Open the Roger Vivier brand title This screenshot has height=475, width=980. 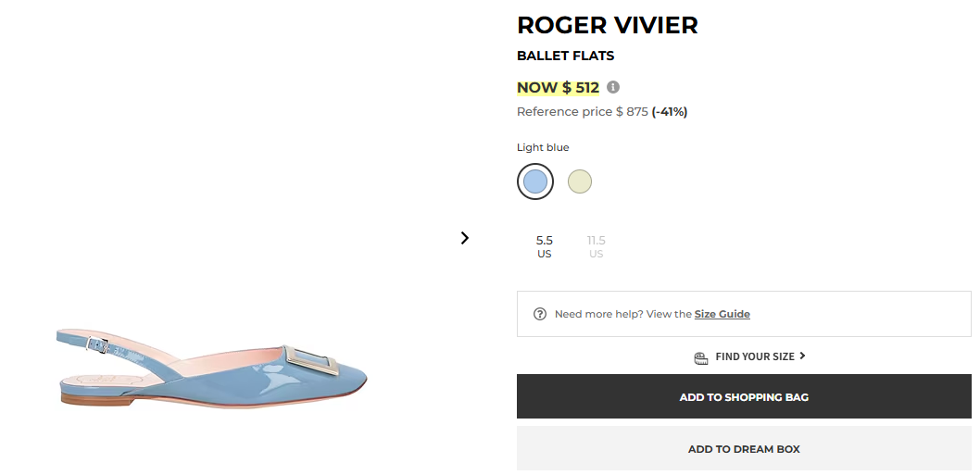(x=607, y=25)
